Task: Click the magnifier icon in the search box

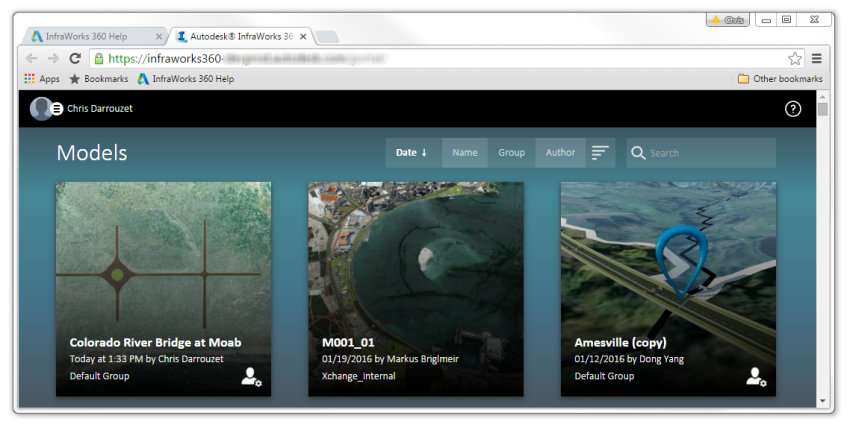Action: point(638,153)
